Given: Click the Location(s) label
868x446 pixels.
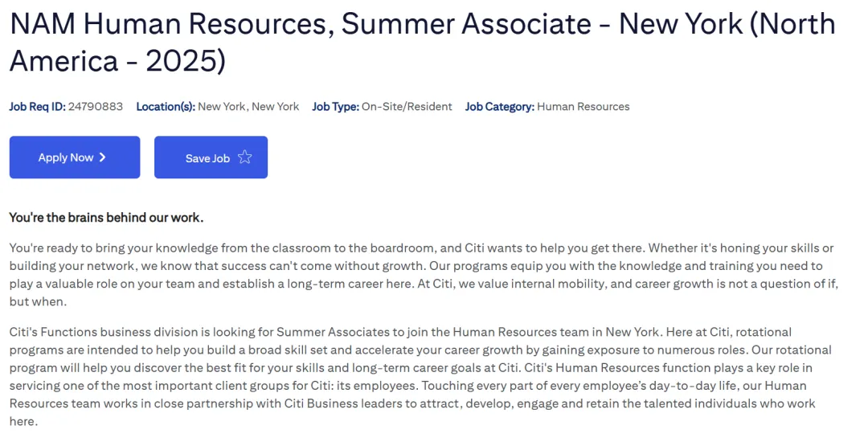Looking at the screenshot, I should [166, 107].
